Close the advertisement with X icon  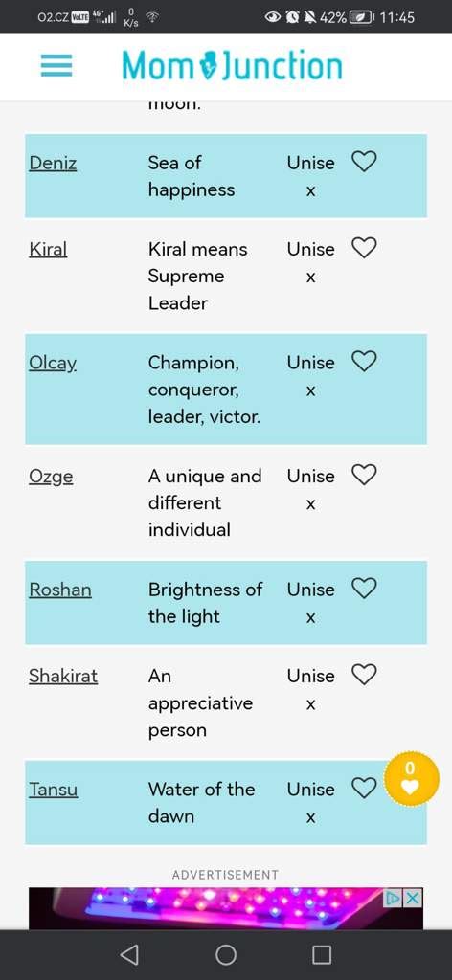(x=413, y=898)
